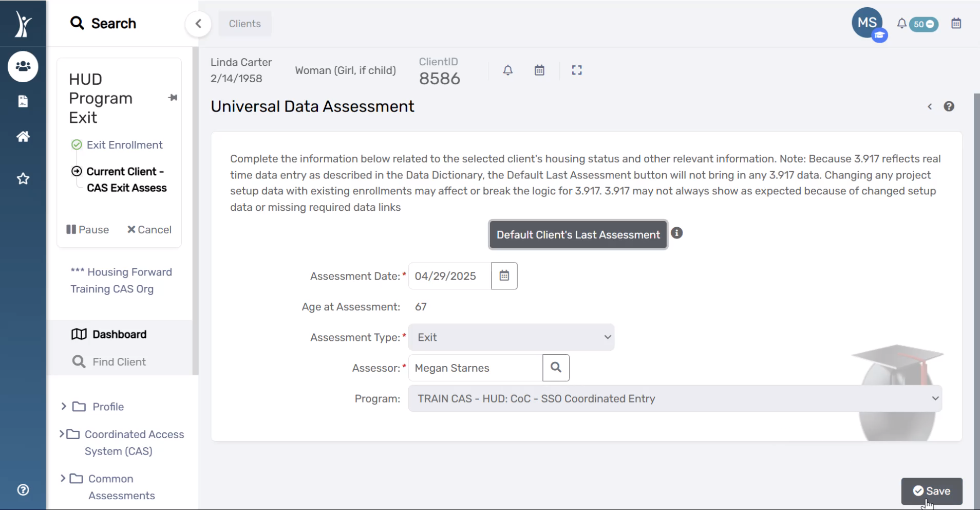Switch to the Clients tab
Image resolution: width=980 pixels, height=510 pixels.
click(x=244, y=23)
